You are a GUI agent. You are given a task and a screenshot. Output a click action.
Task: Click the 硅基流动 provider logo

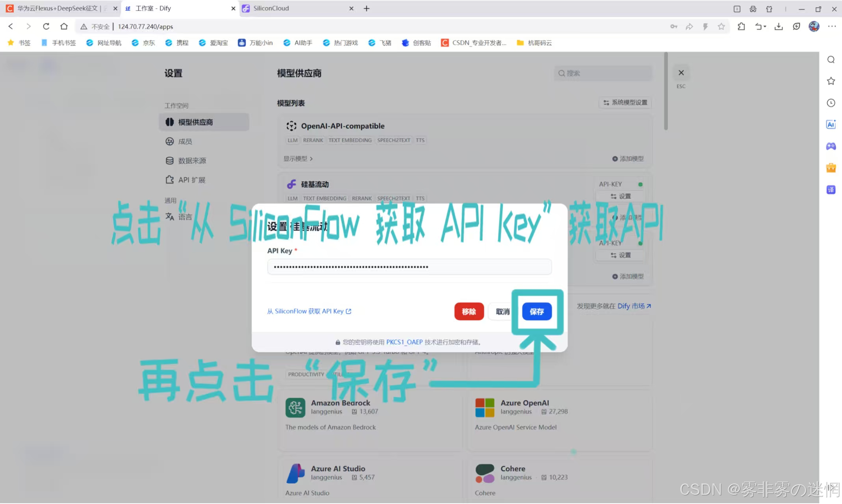291,184
